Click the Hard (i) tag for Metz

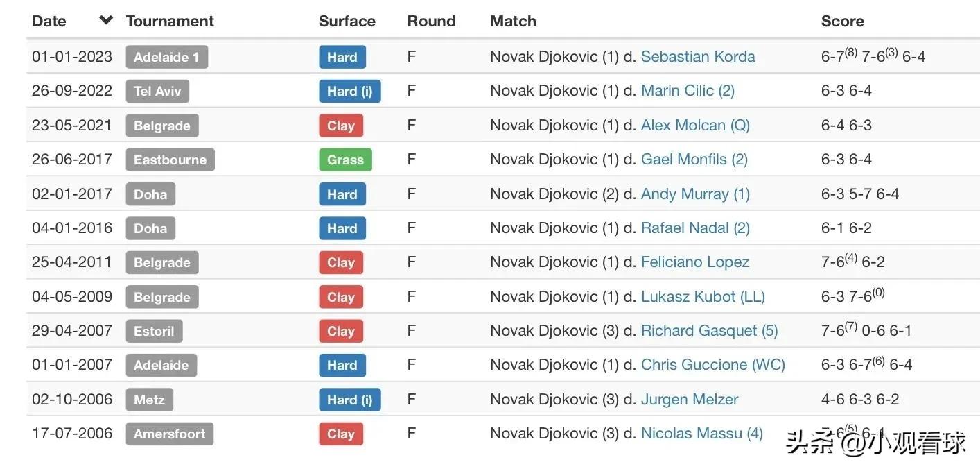350,400
